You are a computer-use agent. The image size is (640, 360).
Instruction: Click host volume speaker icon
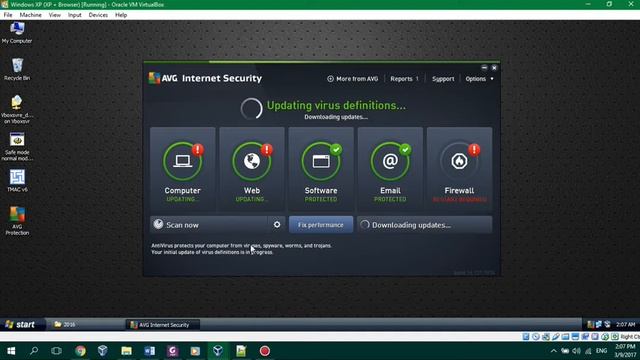click(576, 351)
